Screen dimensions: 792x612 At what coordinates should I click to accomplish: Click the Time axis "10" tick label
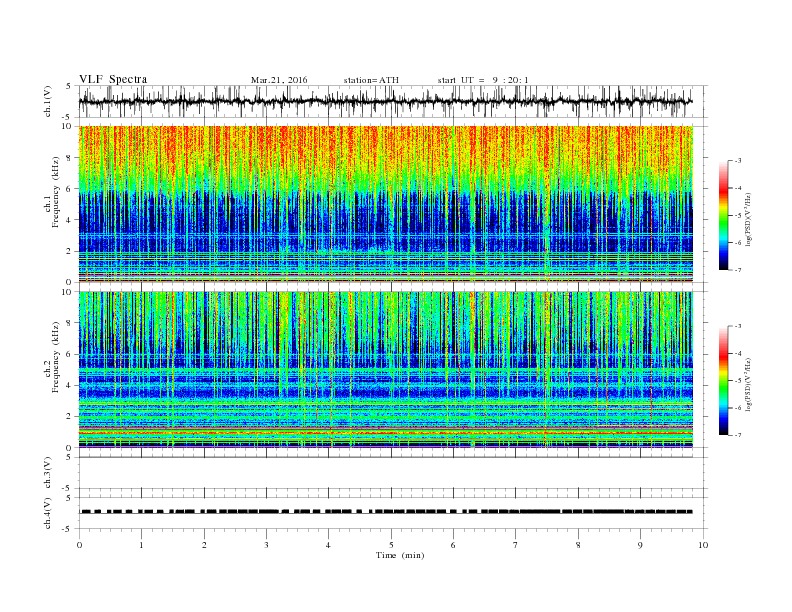click(703, 545)
